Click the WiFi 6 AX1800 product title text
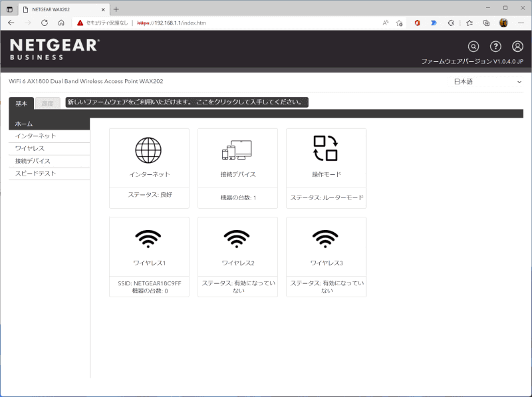The image size is (532, 397). coord(86,81)
